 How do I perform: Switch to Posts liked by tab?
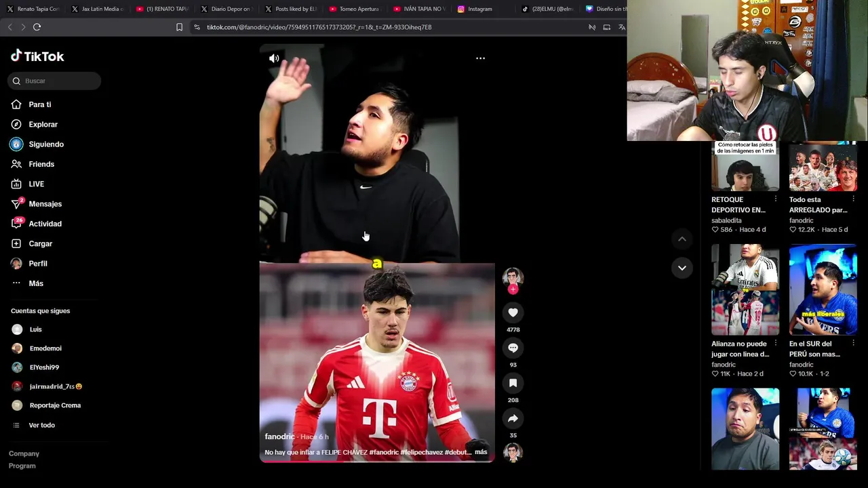tap(290, 9)
